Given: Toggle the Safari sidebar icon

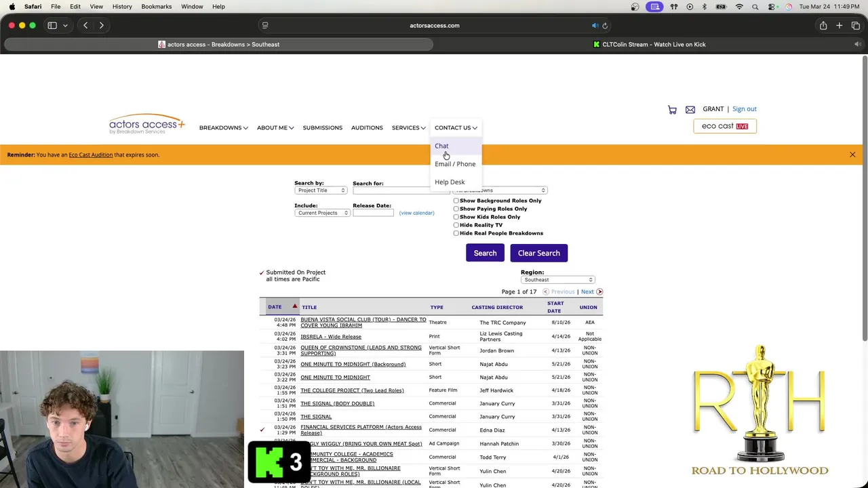Looking at the screenshot, I should pos(52,25).
